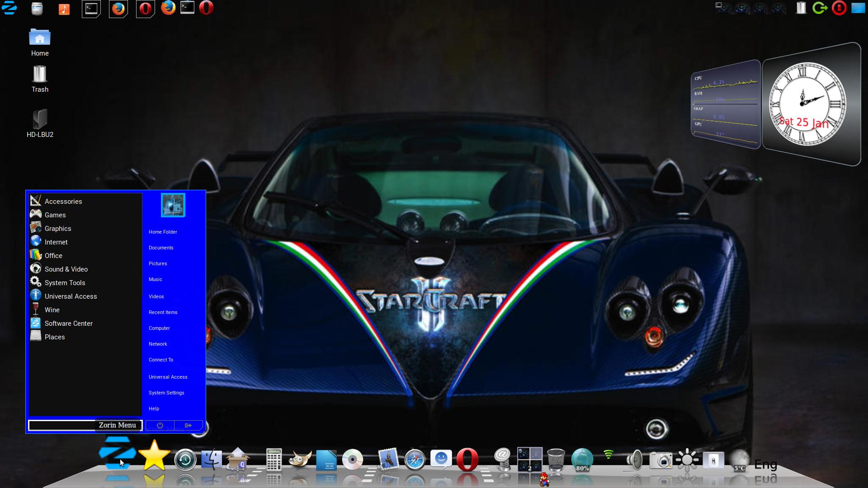Launch the calculator from the dock
Image resolution: width=868 pixels, height=488 pixels.
click(x=274, y=460)
